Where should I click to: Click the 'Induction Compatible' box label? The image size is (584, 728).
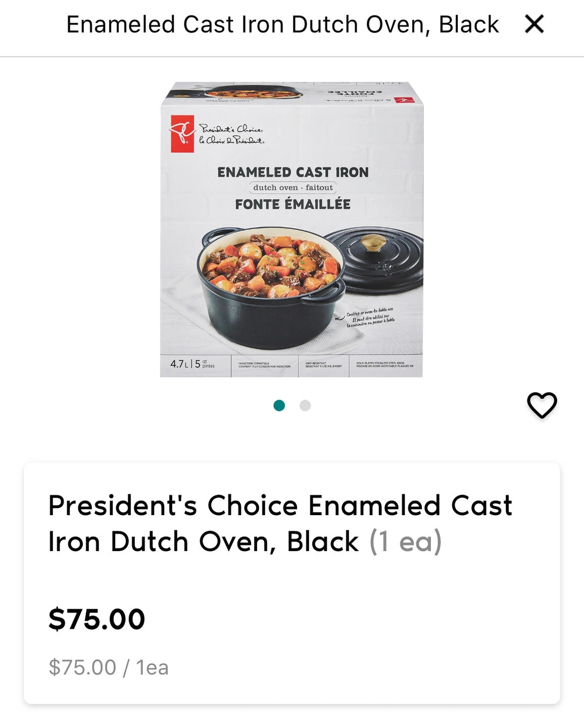pyautogui.click(x=264, y=365)
